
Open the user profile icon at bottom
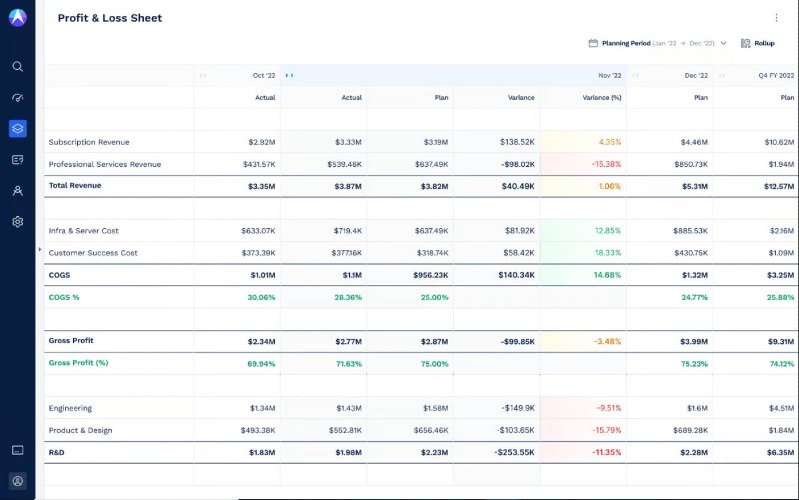[17, 481]
